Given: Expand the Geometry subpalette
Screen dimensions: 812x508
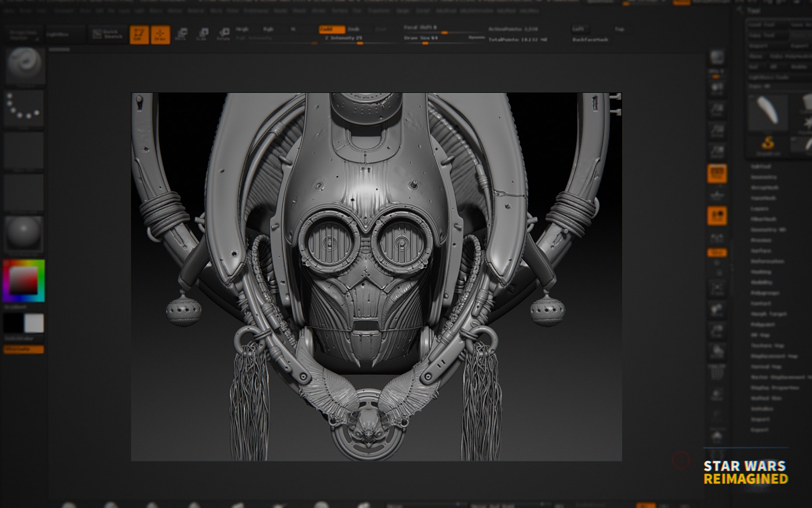Looking at the screenshot, I should 764,177.
